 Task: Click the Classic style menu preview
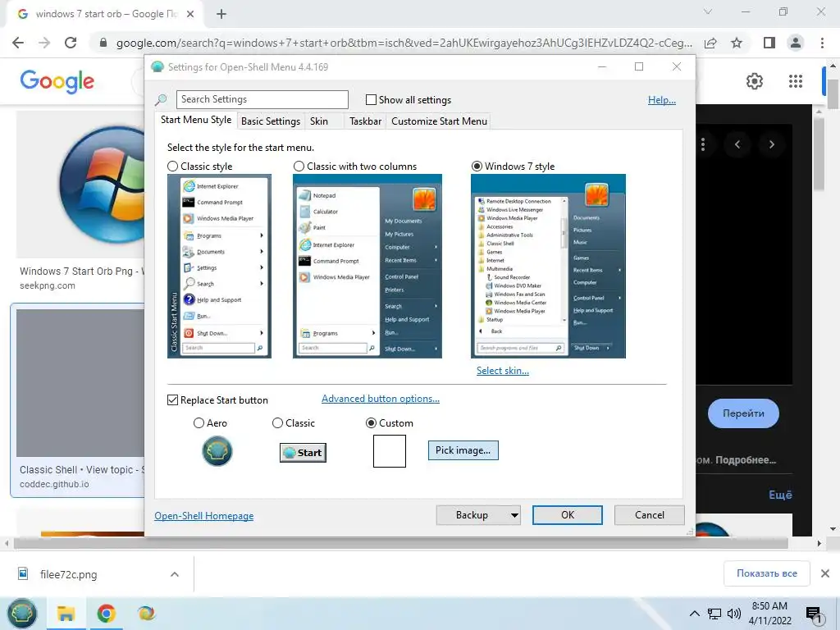(219, 267)
